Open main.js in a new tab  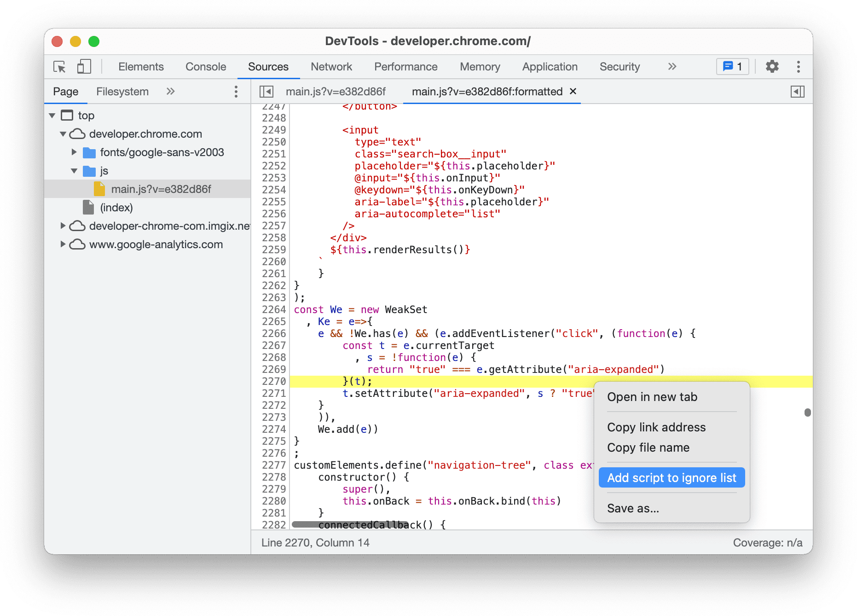[652, 397]
